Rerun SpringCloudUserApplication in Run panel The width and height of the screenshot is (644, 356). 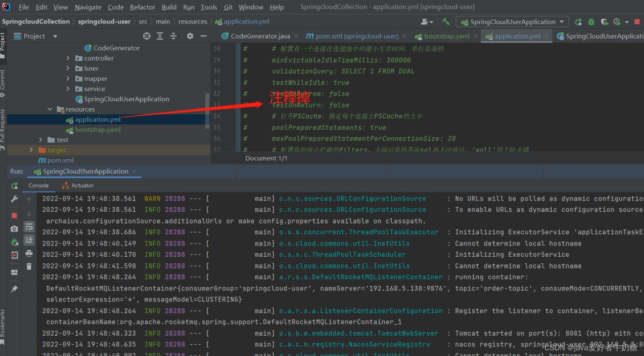(x=14, y=186)
